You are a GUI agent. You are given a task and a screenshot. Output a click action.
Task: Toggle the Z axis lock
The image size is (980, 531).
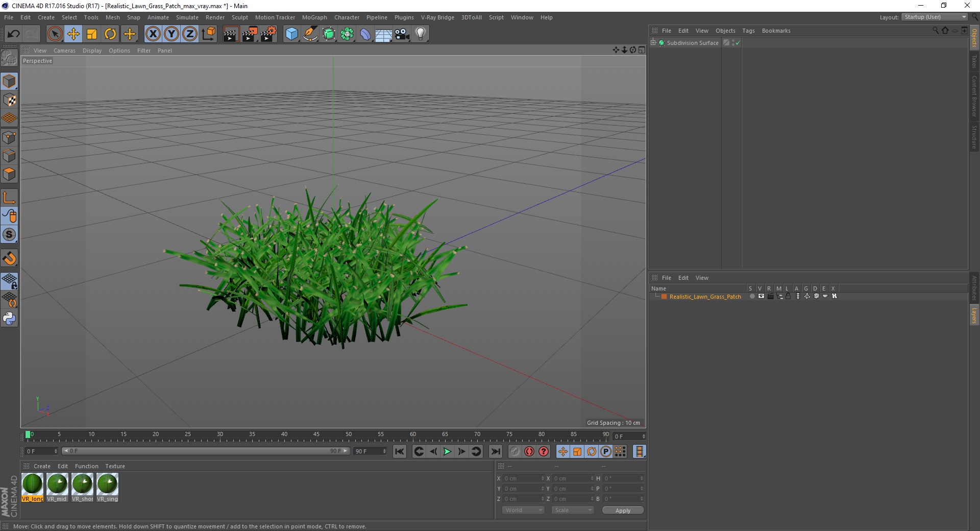[190, 34]
